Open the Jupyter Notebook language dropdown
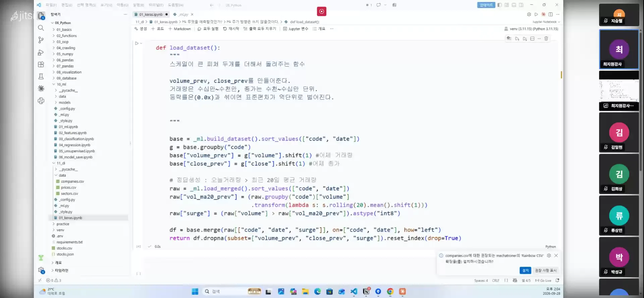This screenshot has height=298, width=644. point(546,22)
